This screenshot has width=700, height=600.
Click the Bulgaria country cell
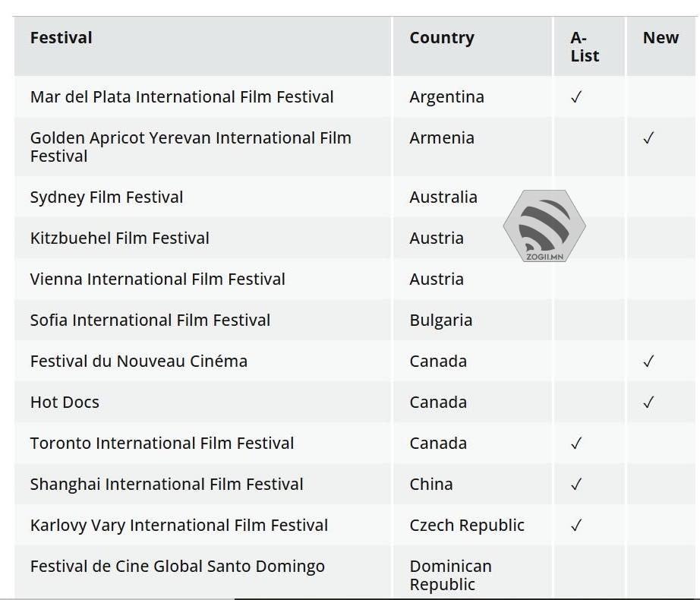click(x=441, y=321)
